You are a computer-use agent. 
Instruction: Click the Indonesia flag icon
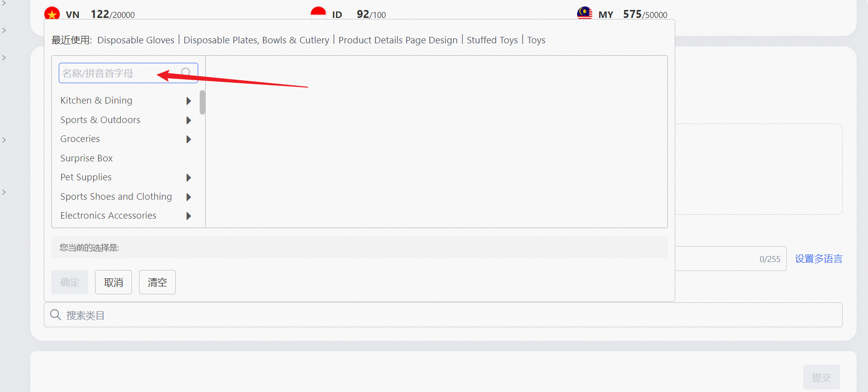(318, 12)
